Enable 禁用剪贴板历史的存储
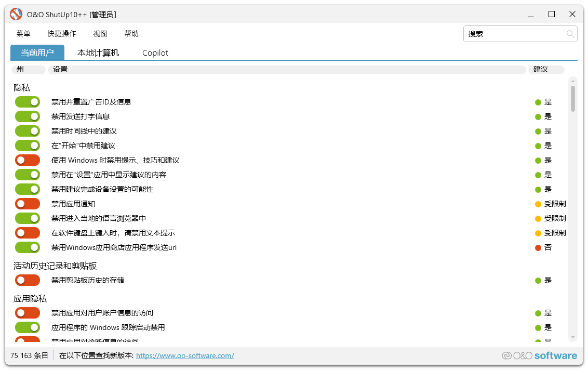This screenshot has width=588, height=370. tap(27, 280)
